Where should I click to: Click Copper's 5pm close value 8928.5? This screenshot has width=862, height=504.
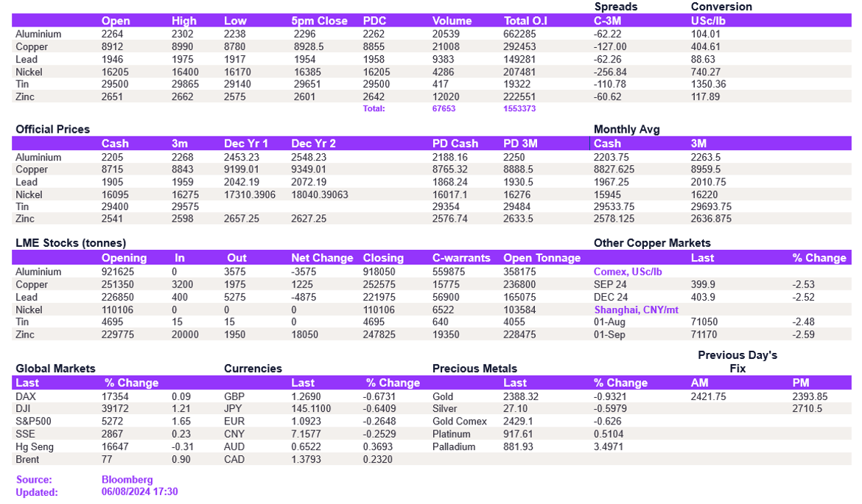[309, 47]
